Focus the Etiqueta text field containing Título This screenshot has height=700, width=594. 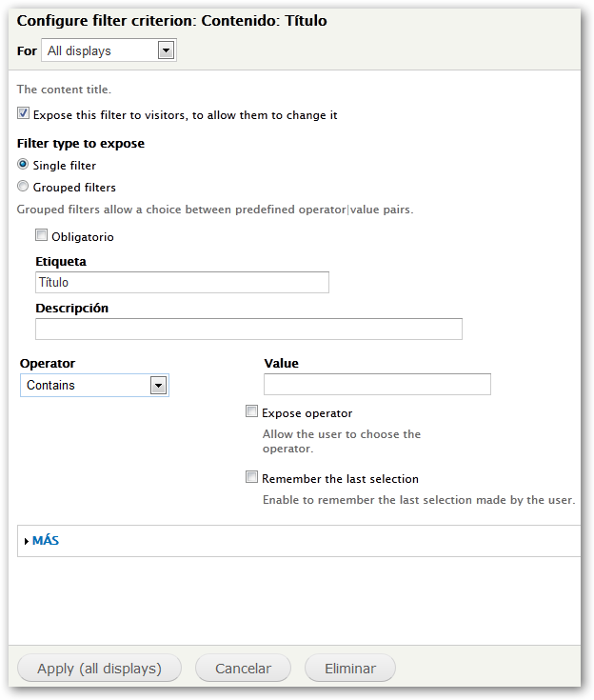click(182, 282)
